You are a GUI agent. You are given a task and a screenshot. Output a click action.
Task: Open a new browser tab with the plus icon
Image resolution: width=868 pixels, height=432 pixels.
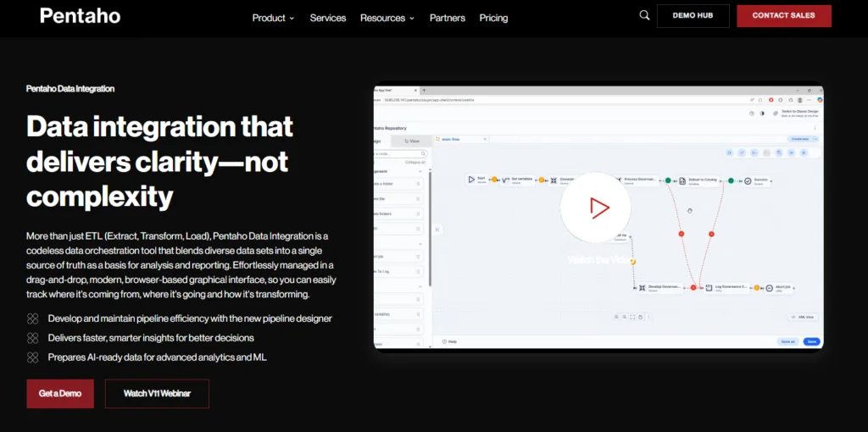[x=424, y=90]
